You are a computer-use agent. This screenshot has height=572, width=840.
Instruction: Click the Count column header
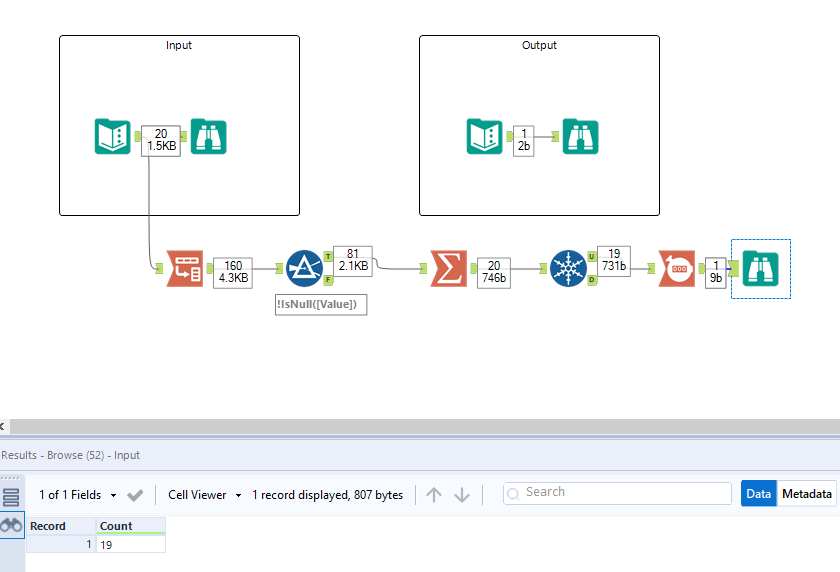(131, 526)
